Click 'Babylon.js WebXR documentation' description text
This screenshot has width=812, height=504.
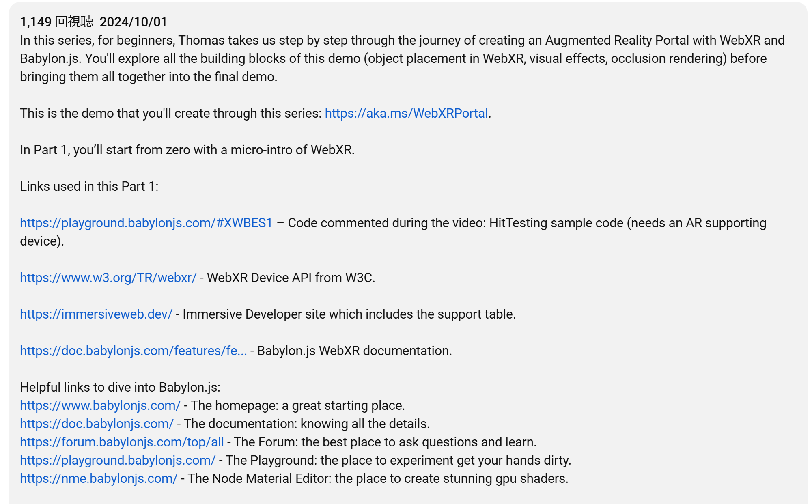click(x=354, y=351)
